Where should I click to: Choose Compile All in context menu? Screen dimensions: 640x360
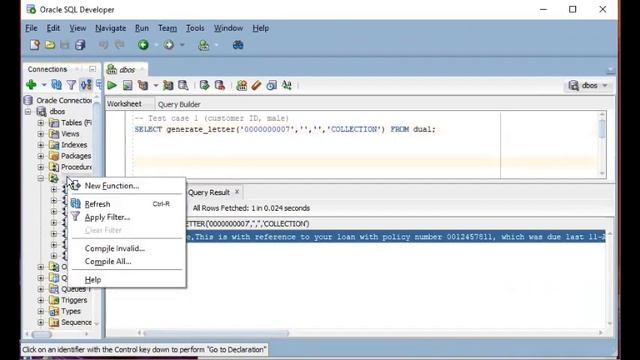coord(127,262)
